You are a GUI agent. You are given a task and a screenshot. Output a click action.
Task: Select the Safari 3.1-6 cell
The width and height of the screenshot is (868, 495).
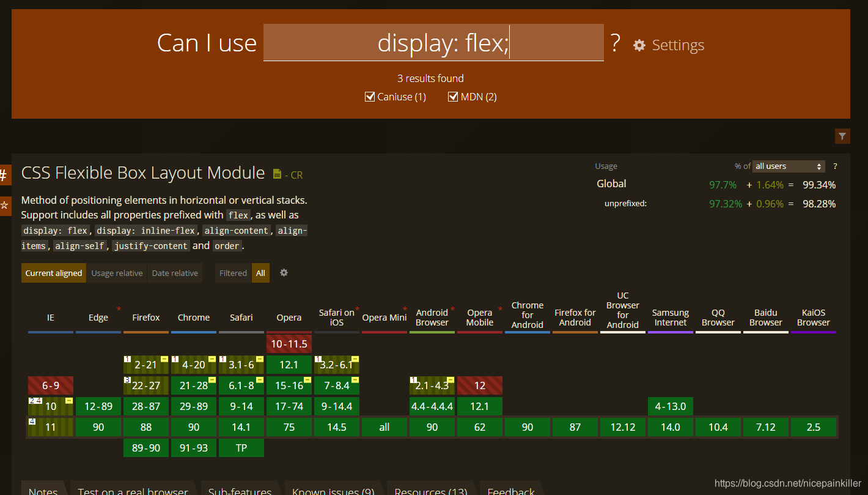[x=241, y=365]
